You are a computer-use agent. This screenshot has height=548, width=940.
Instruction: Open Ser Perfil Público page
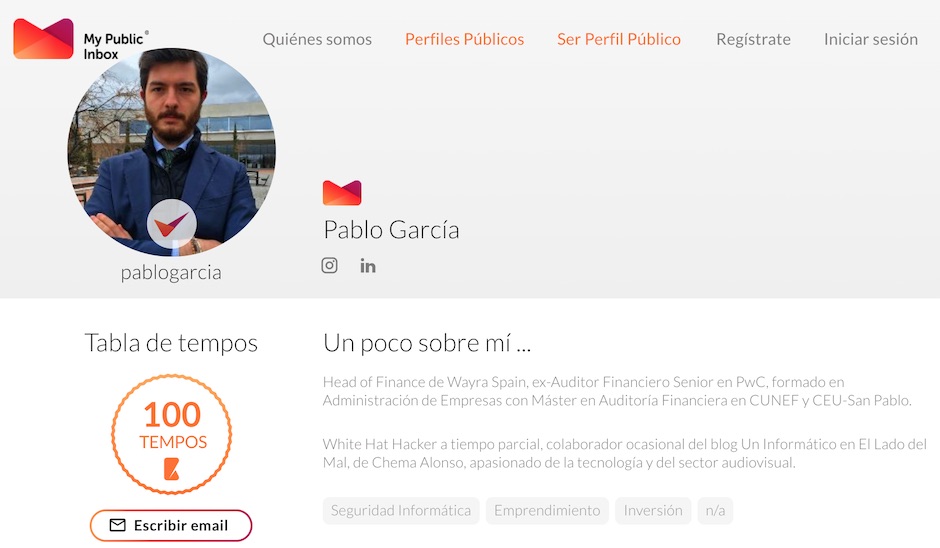coord(619,40)
